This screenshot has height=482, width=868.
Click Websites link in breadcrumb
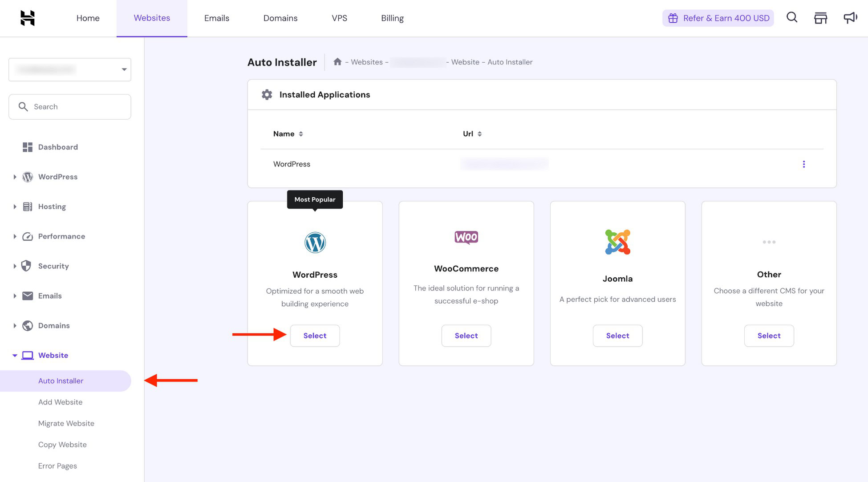pyautogui.click(x=367, y=62)
